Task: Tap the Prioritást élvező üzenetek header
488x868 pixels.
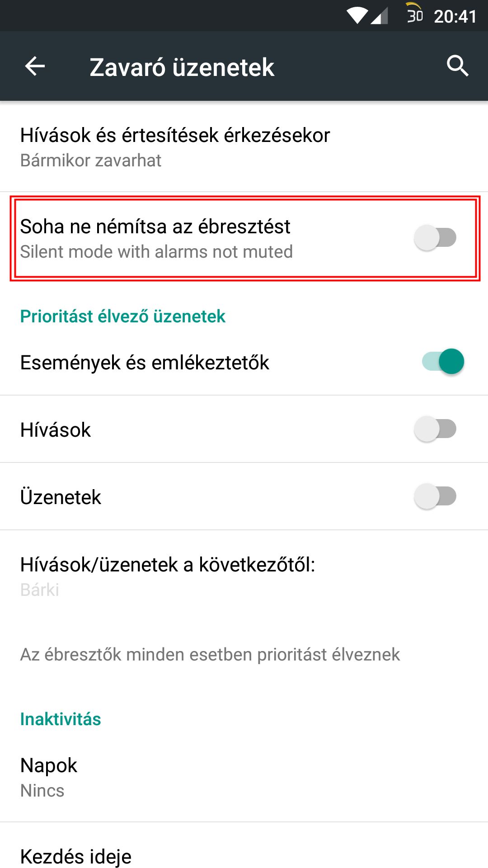Action: click(x=122, y=316)
